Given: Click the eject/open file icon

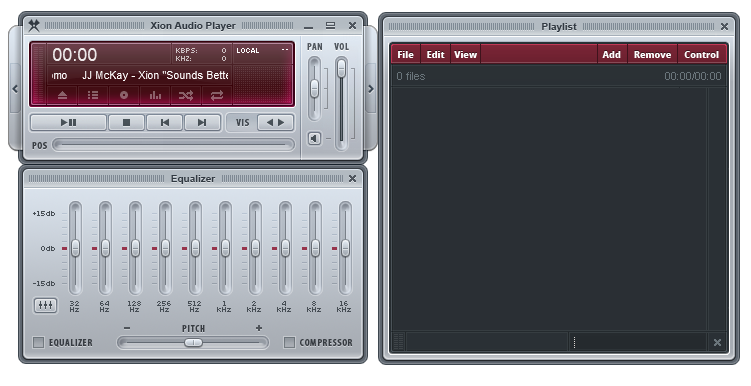Looking at the screenshot, I should 62,95.
